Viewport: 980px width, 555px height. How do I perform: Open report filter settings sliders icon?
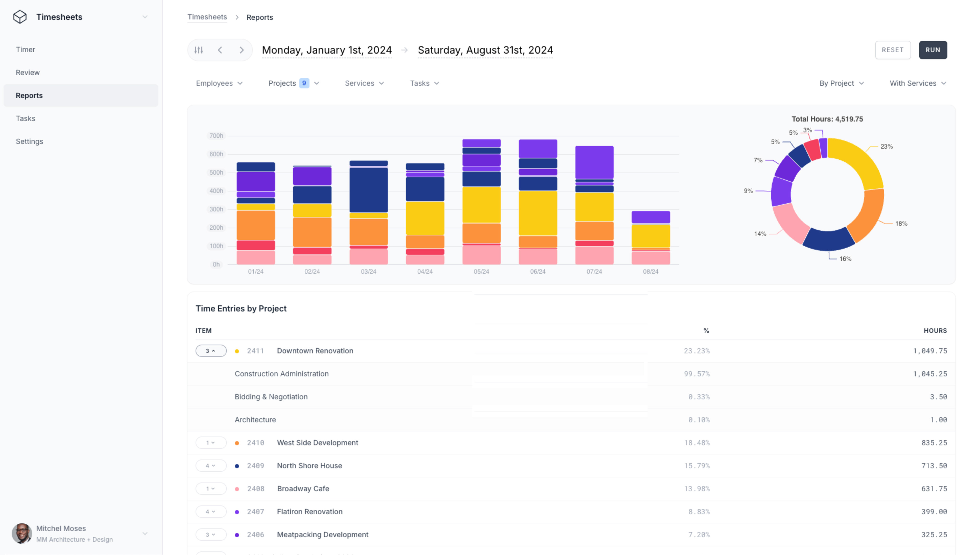pyautogui.click(x=199, y=50)
